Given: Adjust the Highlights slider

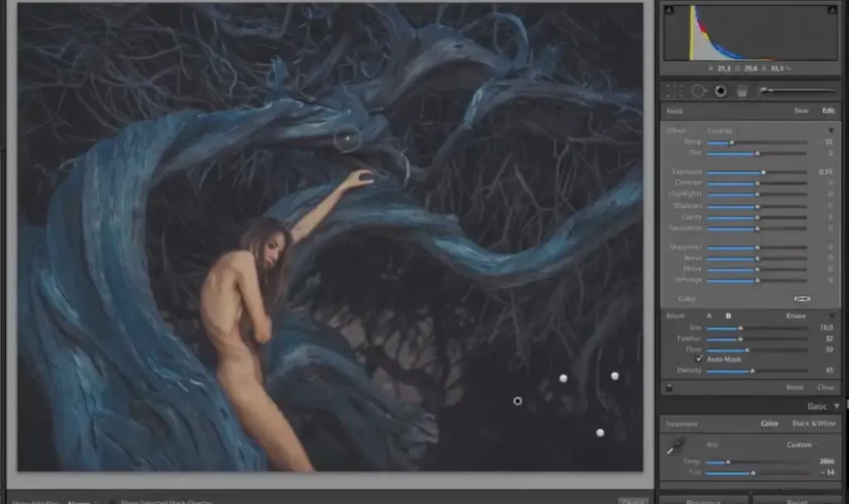Looking at the screenshot, I should point(757,194).
